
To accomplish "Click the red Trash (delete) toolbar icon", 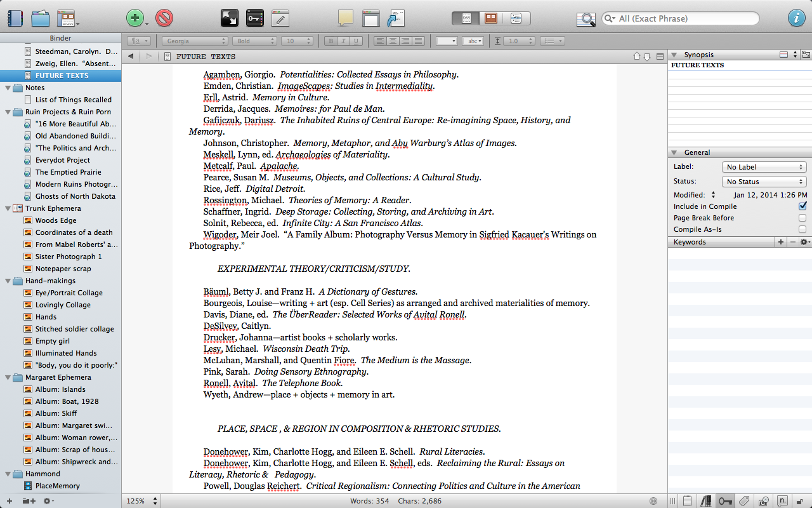I will (164, 18).
